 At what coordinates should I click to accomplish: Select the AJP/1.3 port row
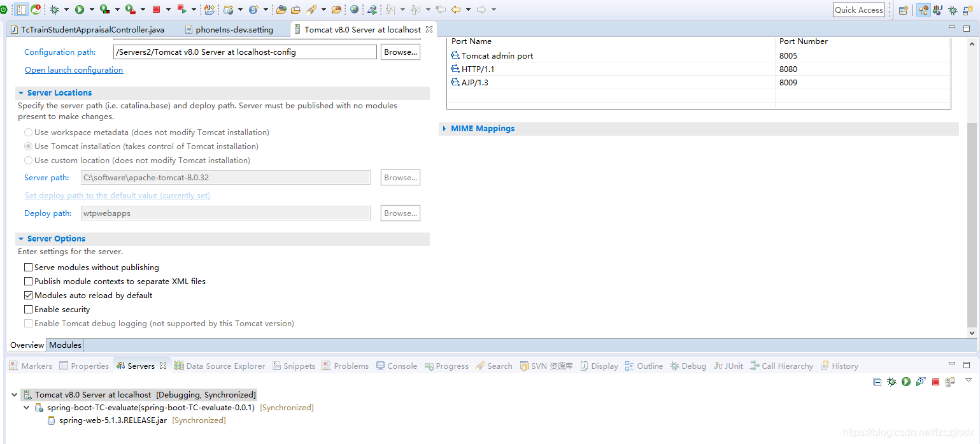click(699, 83)
